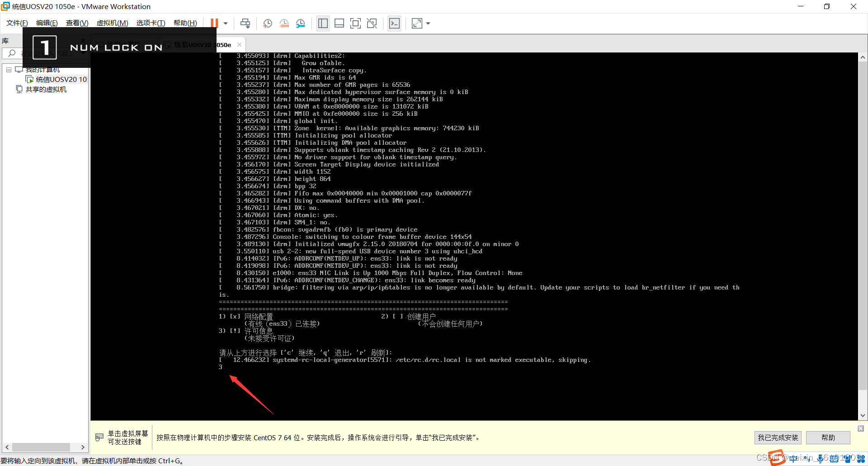Viewport: 868px width, 466px height.
Task: Open the 选项卡(T) menu
Action: click(151, 23)
